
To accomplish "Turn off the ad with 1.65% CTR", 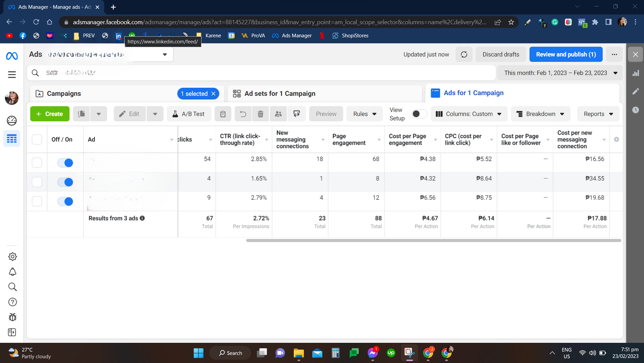I will (x=65, y=182).
